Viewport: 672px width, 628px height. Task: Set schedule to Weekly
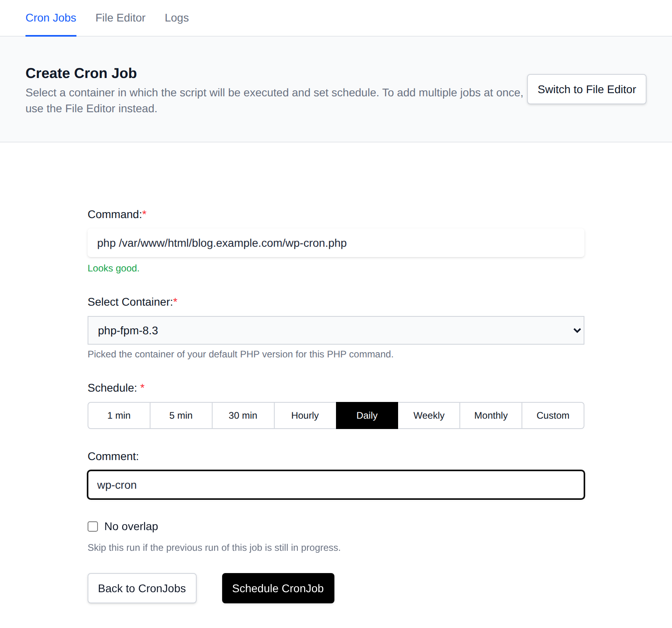[x=429, y=415]
